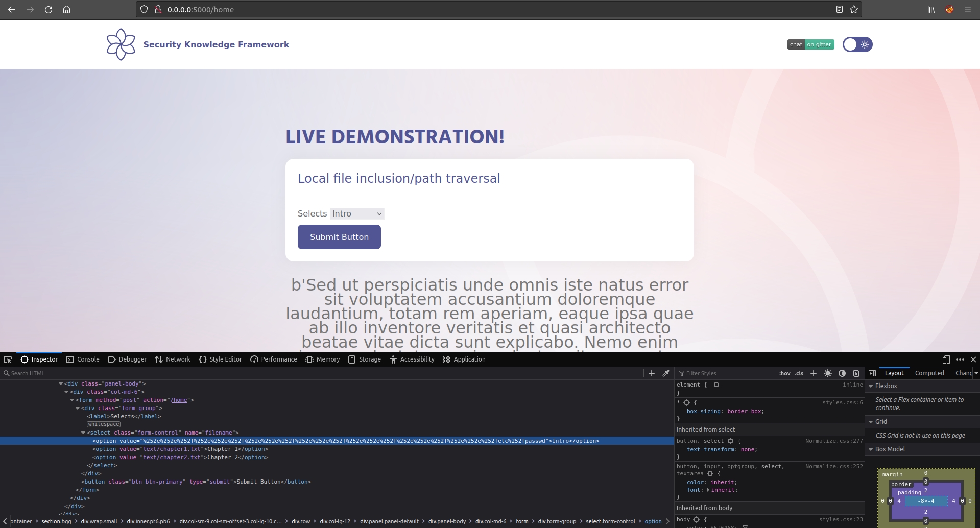Click the element picker icon in devtools
Image resolution: width=980 pixels, height=528 pixels.
[8, 359]
